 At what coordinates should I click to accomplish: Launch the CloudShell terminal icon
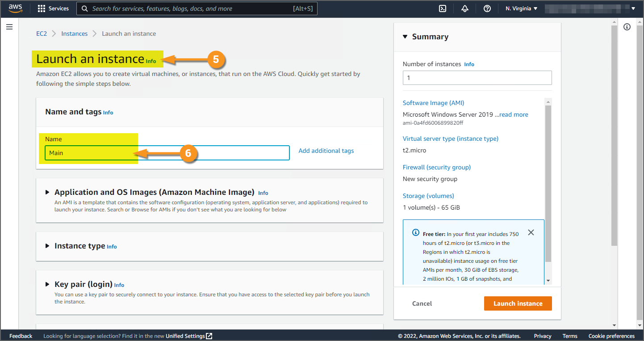443,8
